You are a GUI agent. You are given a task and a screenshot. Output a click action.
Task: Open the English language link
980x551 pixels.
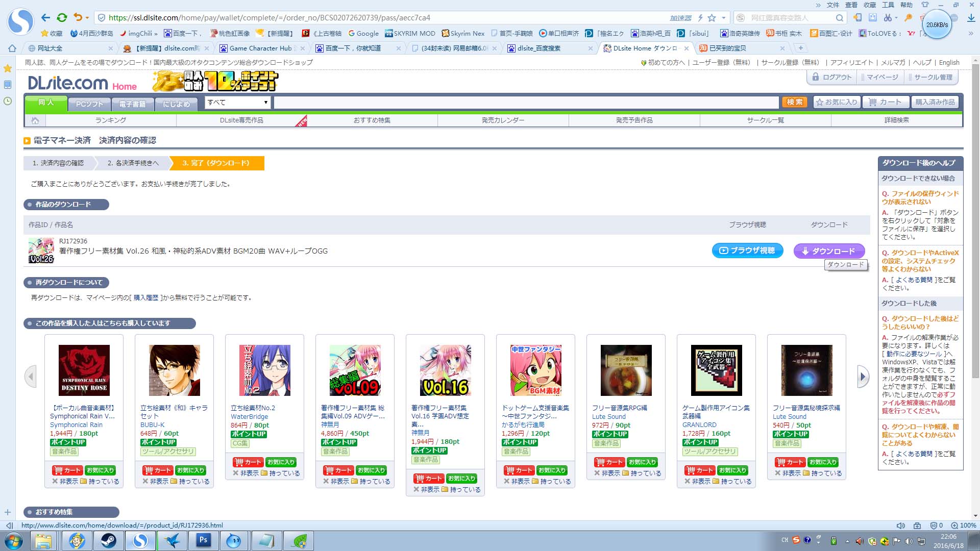(x=949, y=63)
